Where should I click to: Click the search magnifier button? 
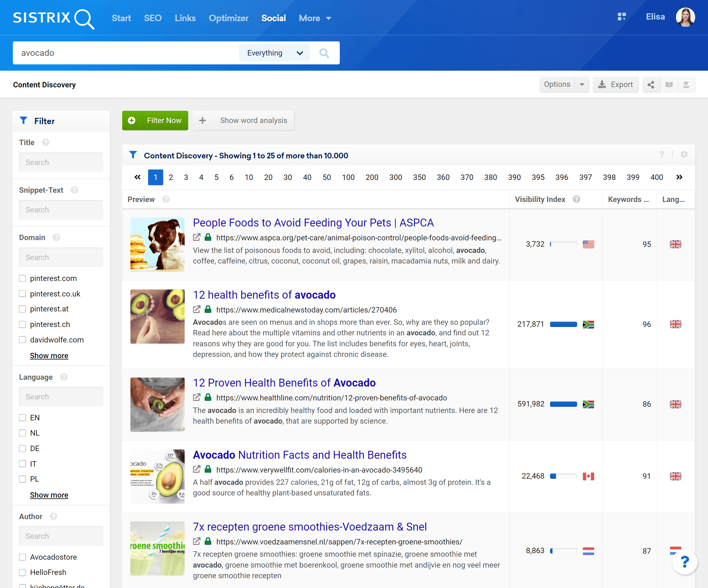click(324, 53)
